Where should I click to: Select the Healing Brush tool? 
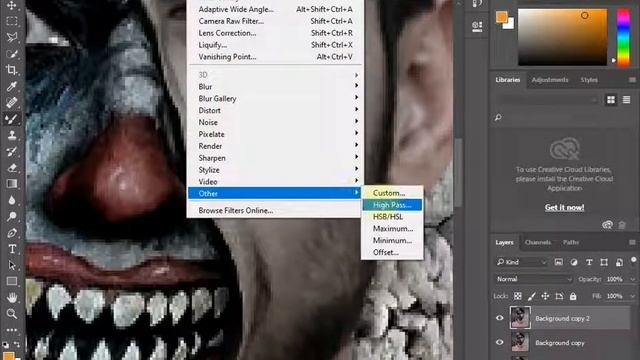pos(11,102)
